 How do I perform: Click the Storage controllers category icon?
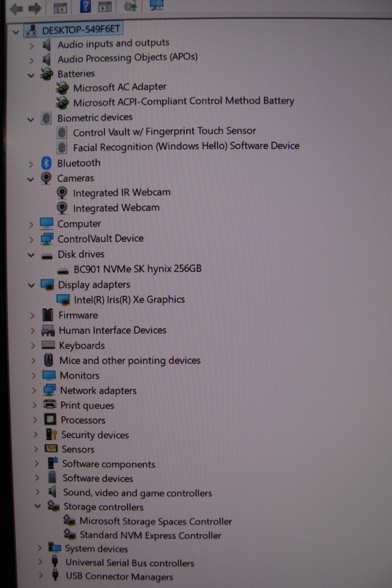53,506
